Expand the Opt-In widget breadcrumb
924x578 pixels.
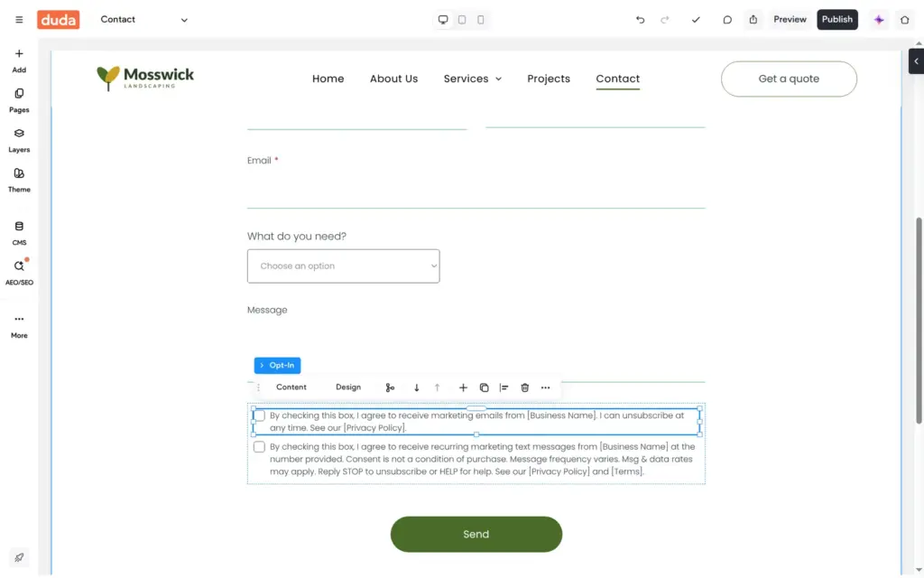(278, 366)
